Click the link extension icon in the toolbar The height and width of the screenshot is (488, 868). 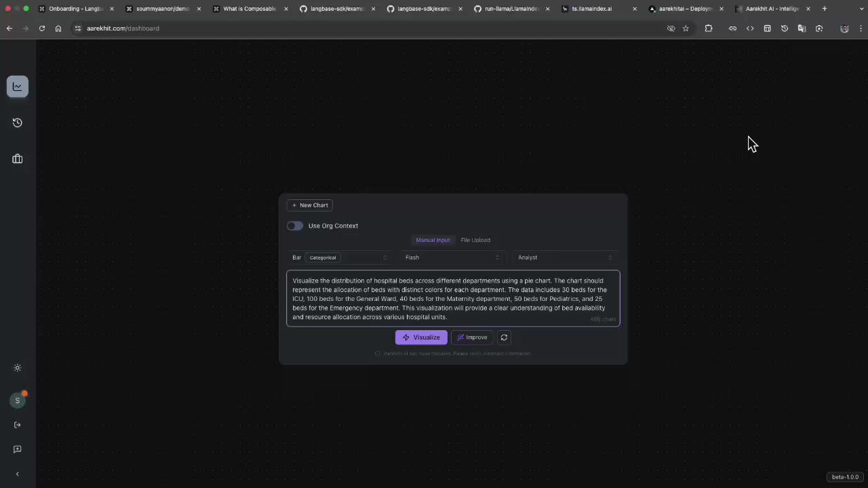tap(732, 28)
